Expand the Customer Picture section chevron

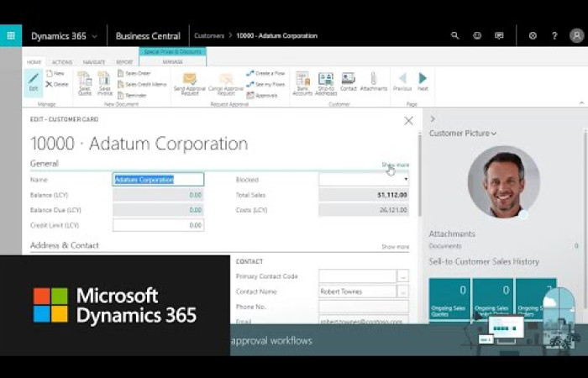click(x=494, y=133)
